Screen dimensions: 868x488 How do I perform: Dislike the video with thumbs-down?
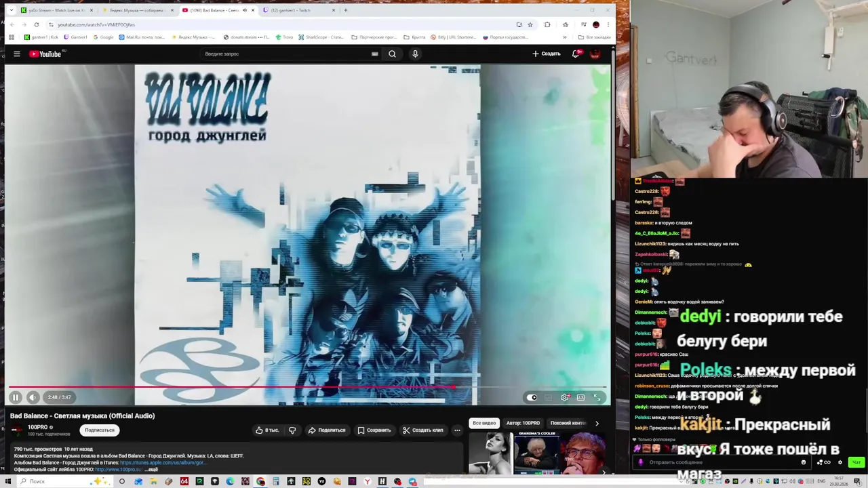click(x=292, y=430)
